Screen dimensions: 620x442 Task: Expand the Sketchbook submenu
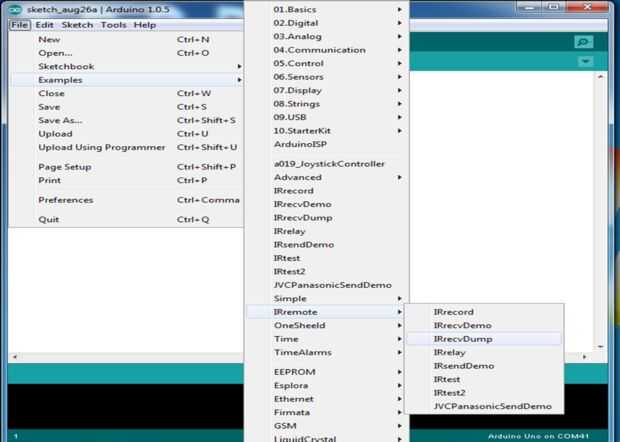(127, 66)
